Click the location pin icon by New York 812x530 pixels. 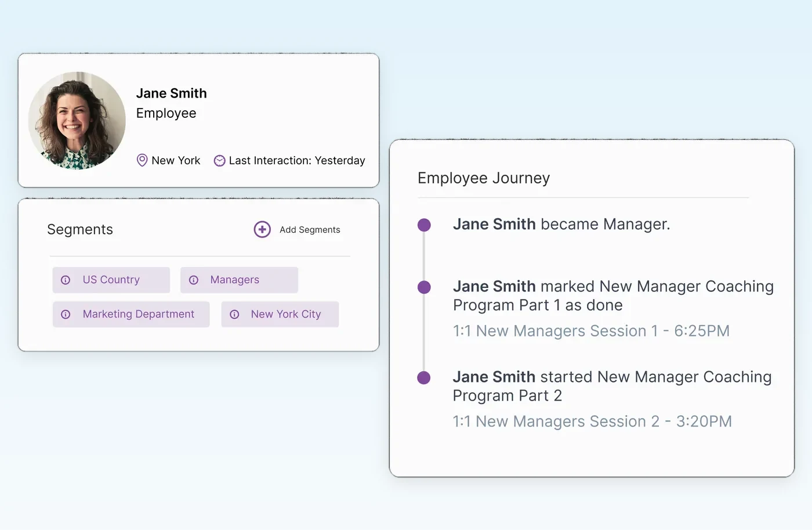(x=142, y=160)
